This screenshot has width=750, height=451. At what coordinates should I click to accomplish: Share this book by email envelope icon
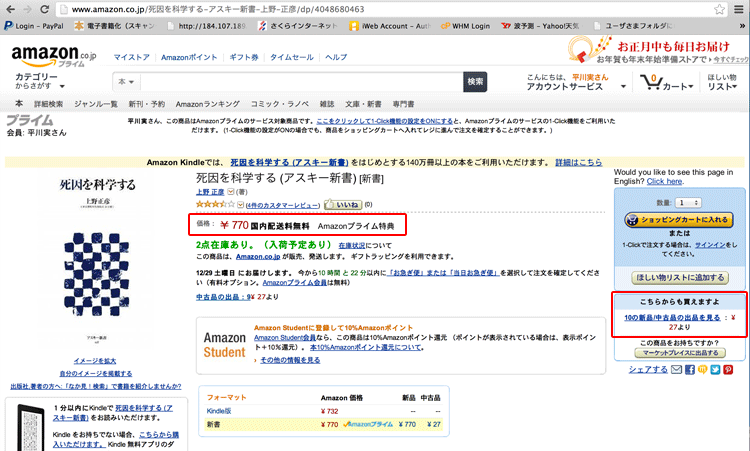point(677,369)
